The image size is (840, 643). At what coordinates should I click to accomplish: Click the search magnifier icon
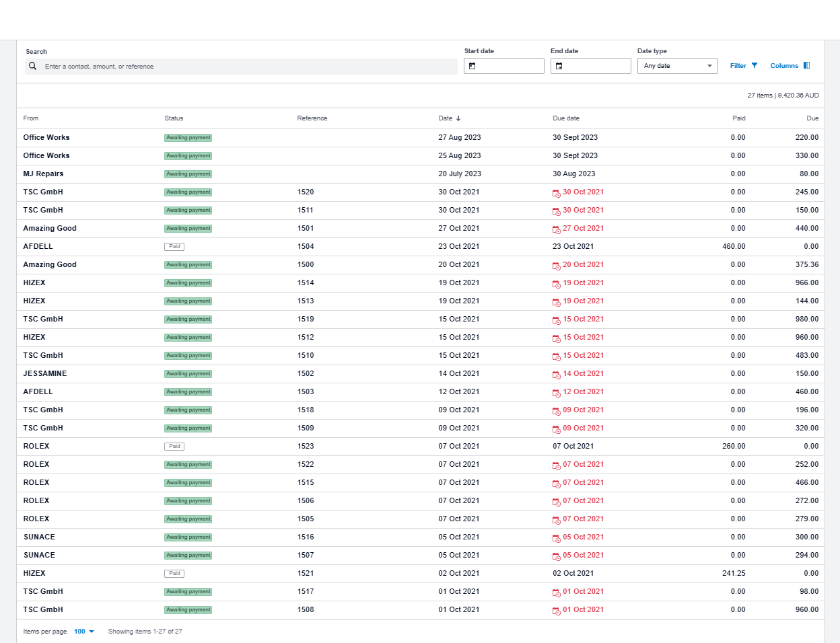pyautogui.click(x=32, y=66)
